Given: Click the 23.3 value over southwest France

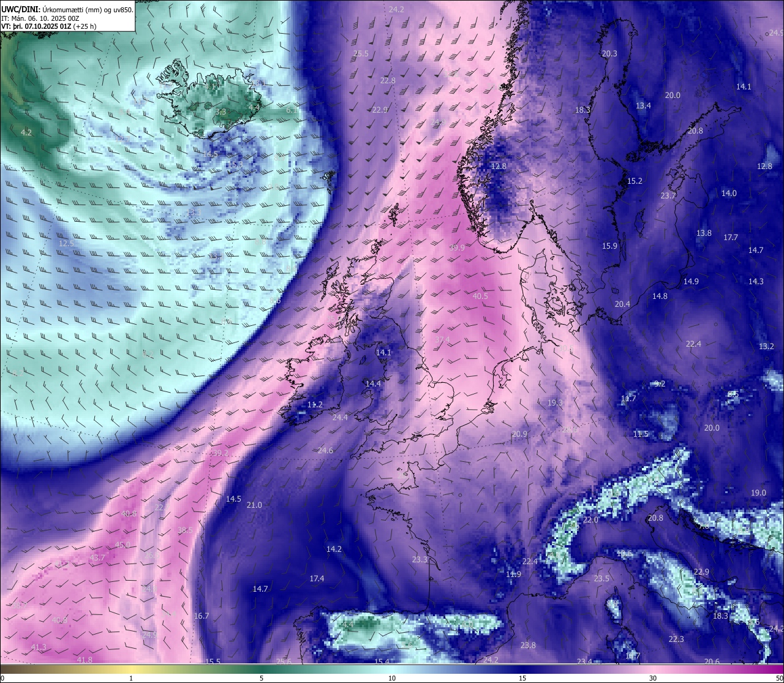Looking at the screenshot, I should [420, 559].
